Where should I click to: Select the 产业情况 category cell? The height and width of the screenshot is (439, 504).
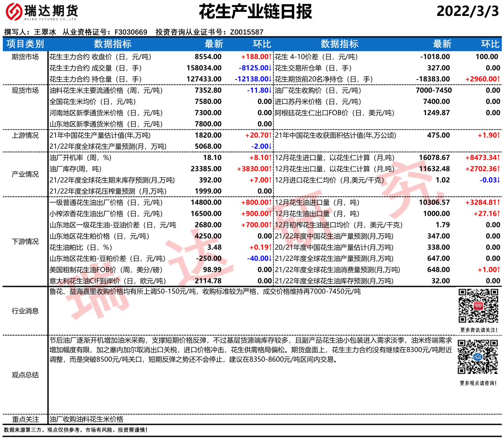(25, 174)
